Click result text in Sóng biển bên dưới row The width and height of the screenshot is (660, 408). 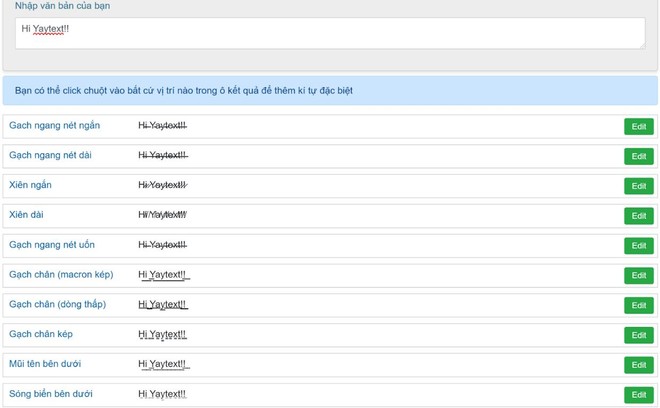162,394
